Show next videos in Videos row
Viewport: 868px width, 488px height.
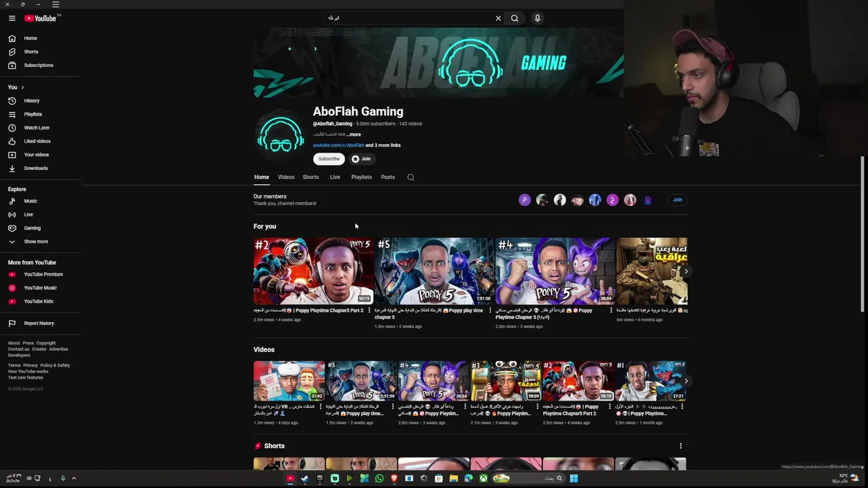686,381
